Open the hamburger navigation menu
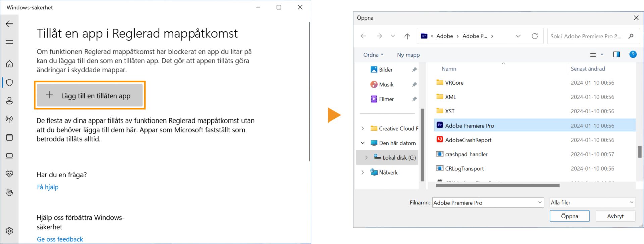Screen dimensions: 644x244 9,42
